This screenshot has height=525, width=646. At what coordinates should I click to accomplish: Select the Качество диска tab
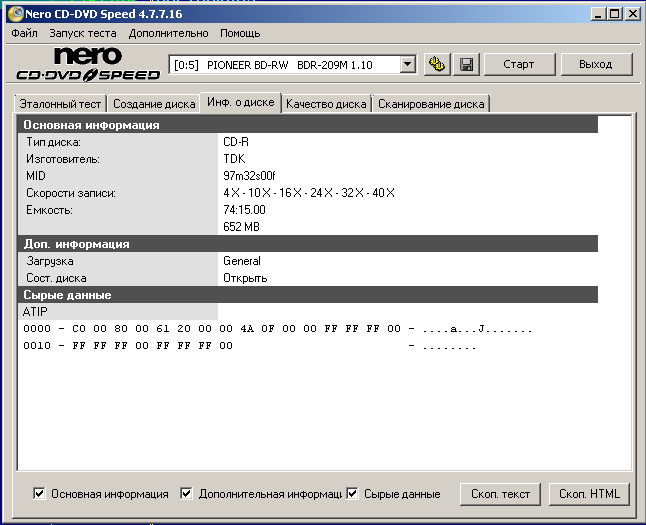click(x=326, y=104)
